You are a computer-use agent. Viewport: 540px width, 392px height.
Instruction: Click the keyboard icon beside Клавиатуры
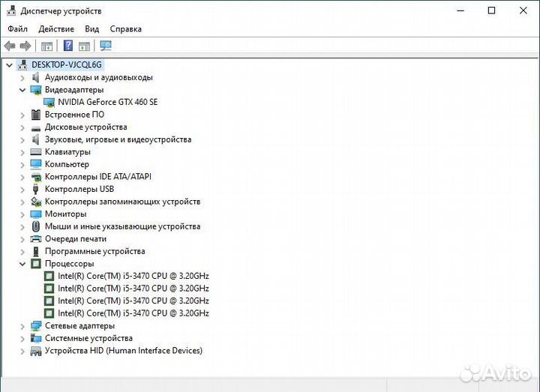tap(36, 151)
